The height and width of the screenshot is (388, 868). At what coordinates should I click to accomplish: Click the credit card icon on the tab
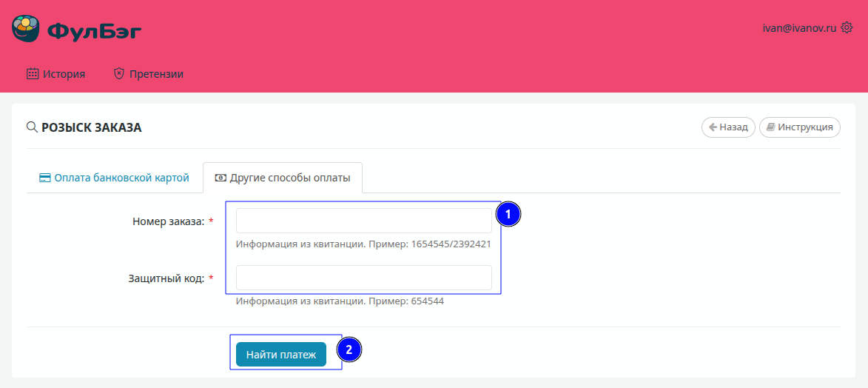(x=44, y=178)
